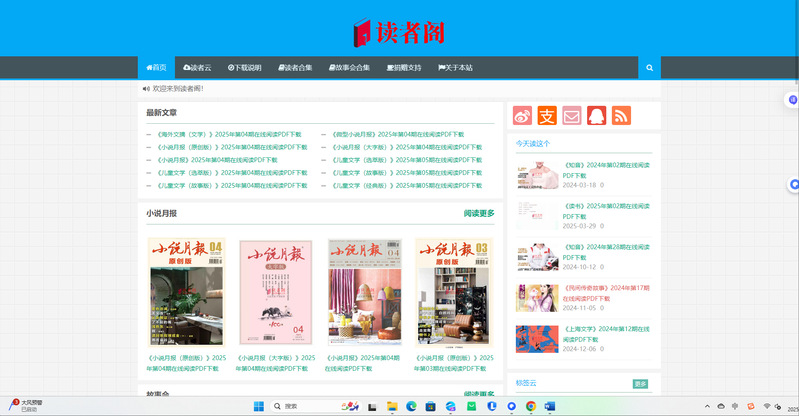This screenshot has width=799, height=416.
Task: Open sidebar 《民间传奇故事》2024年第17期 link
Action: 606,293
